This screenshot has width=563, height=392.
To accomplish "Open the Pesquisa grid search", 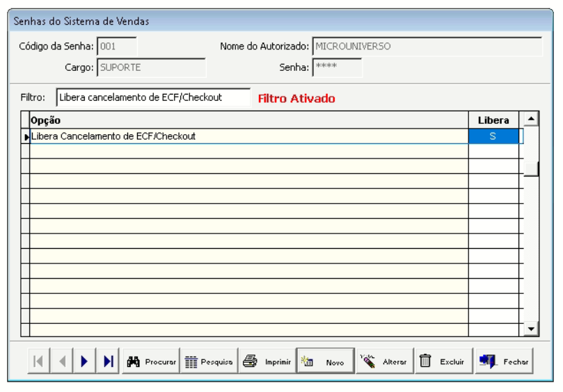I will coord(209,361).
